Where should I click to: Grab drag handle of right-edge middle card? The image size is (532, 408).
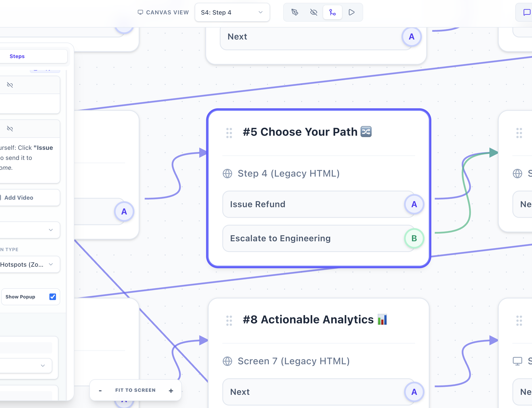(519, 133)
